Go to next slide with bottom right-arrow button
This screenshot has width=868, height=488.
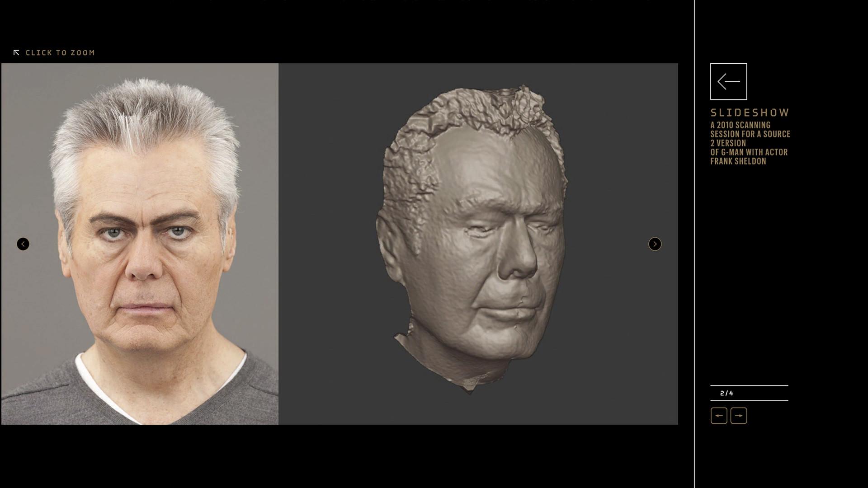pos(739,416)
